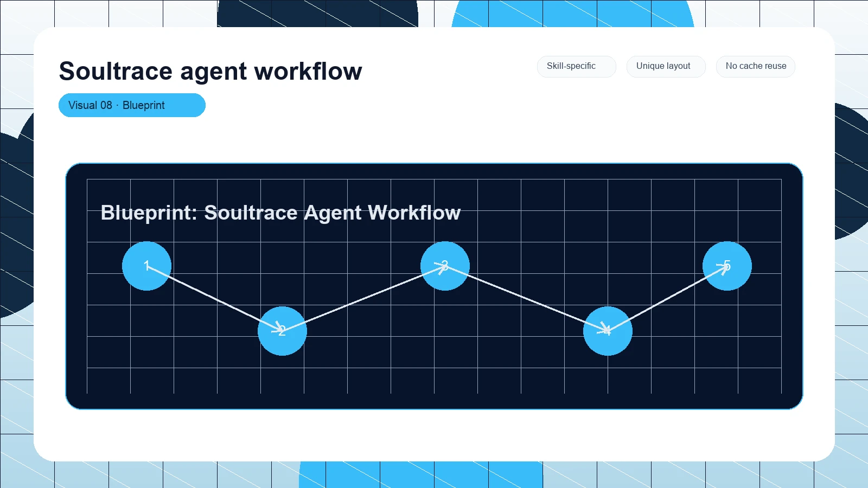868x488 pixels.
Task: Select workflow node 1 circle
Action: 146,266
